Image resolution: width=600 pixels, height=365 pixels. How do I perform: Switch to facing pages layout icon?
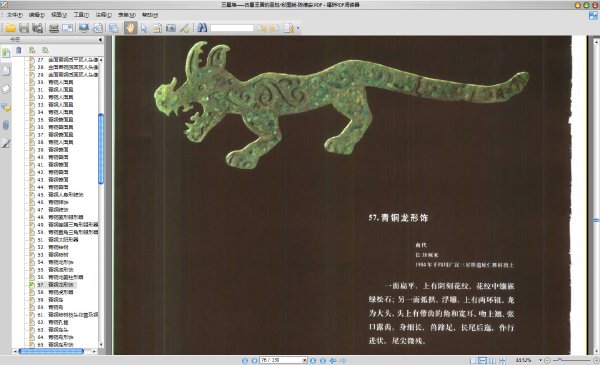(x=492, y=360)
